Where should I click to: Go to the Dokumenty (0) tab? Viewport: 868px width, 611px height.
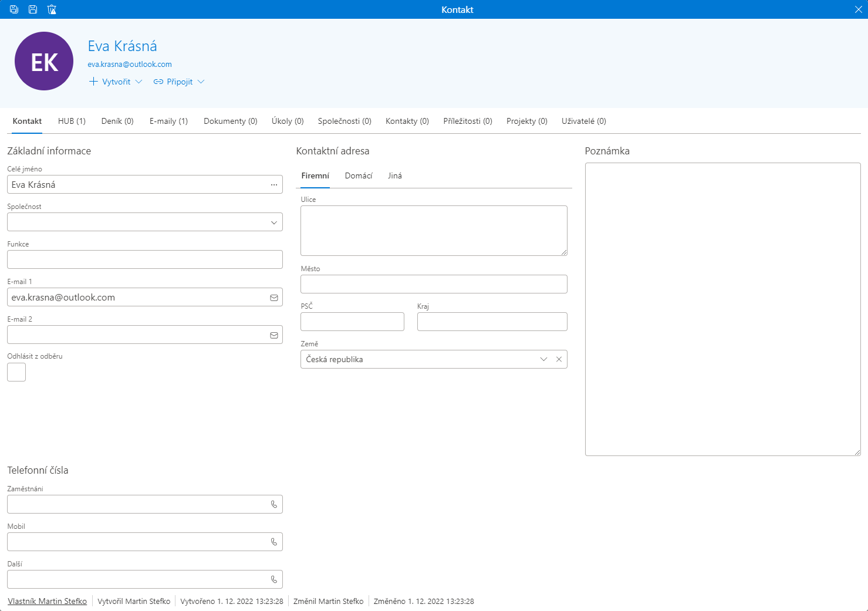tap(231, 121)
